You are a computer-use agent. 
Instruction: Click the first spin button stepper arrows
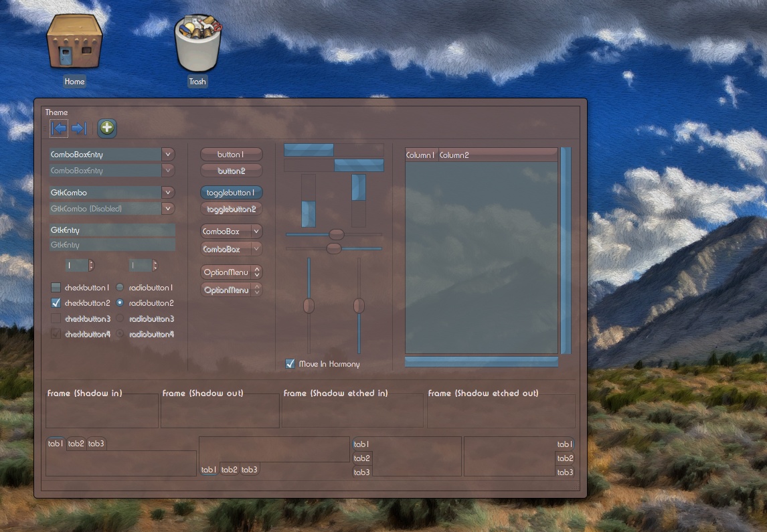(x=91, y=266)
